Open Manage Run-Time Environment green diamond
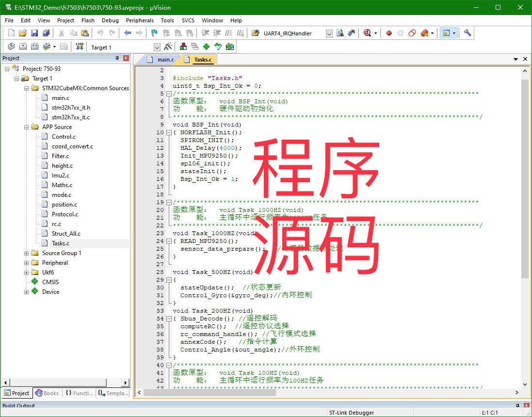The image size is (532, 417). click(206, 47)
